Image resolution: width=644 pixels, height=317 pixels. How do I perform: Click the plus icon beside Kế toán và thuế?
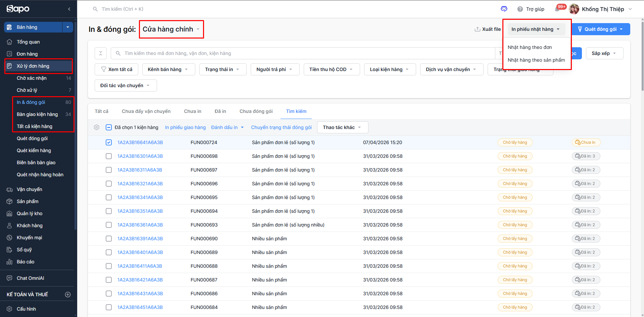(x=68, y=295)
